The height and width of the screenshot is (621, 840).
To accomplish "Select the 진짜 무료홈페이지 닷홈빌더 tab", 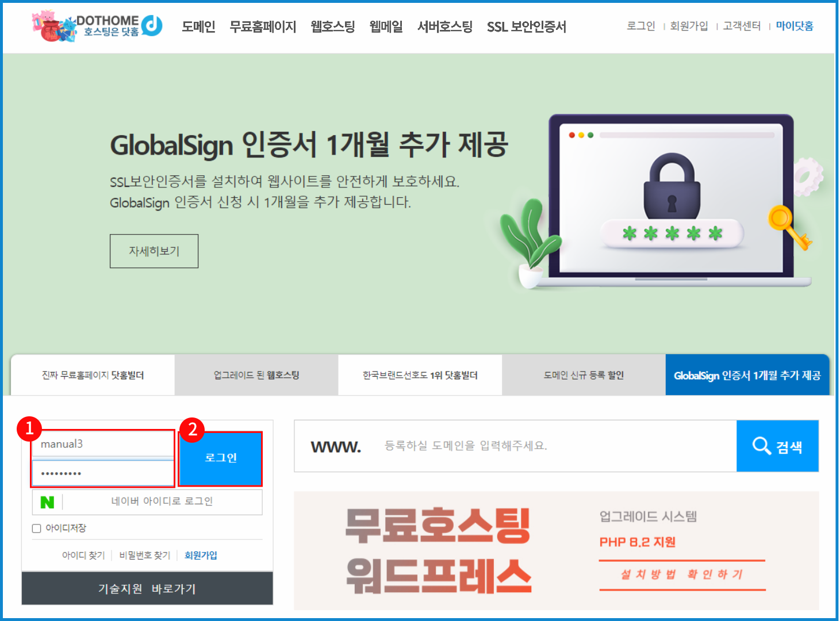I will click(93, 375).
